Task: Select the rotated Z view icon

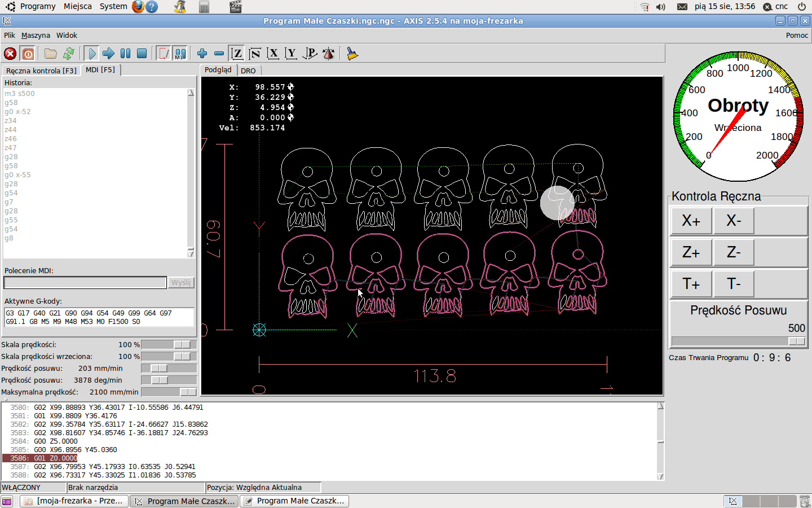Action: click(255, 54)
